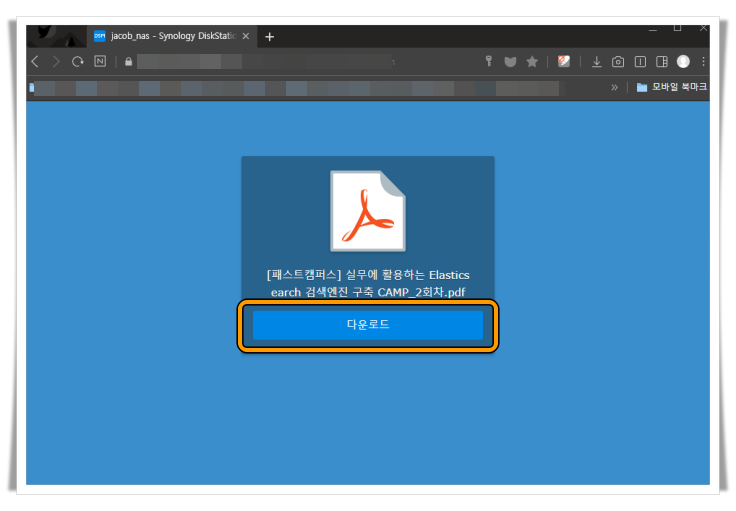The height and width of the screenshot is (511, 736).
Task: Select the PDF file name text
Action: [368, 283]
